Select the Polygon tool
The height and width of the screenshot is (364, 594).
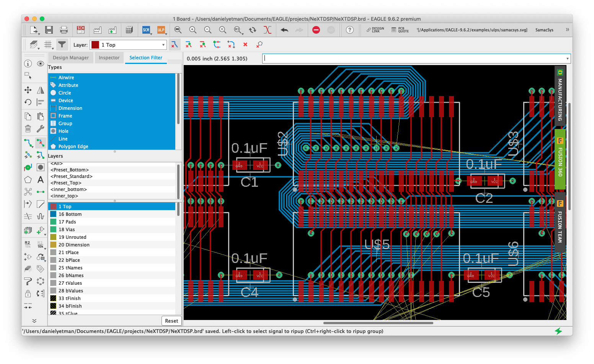coord(28,180)
